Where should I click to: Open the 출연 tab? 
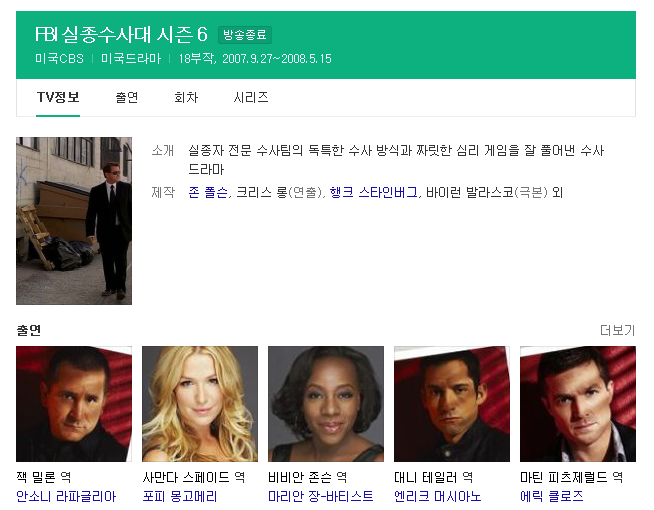[x=127, y=98]
